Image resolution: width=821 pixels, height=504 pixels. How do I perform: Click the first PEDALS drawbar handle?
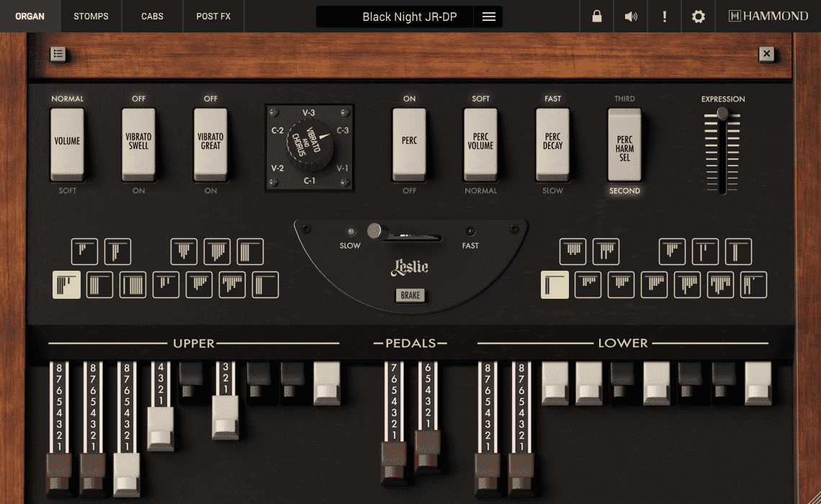tap(394, 463)
